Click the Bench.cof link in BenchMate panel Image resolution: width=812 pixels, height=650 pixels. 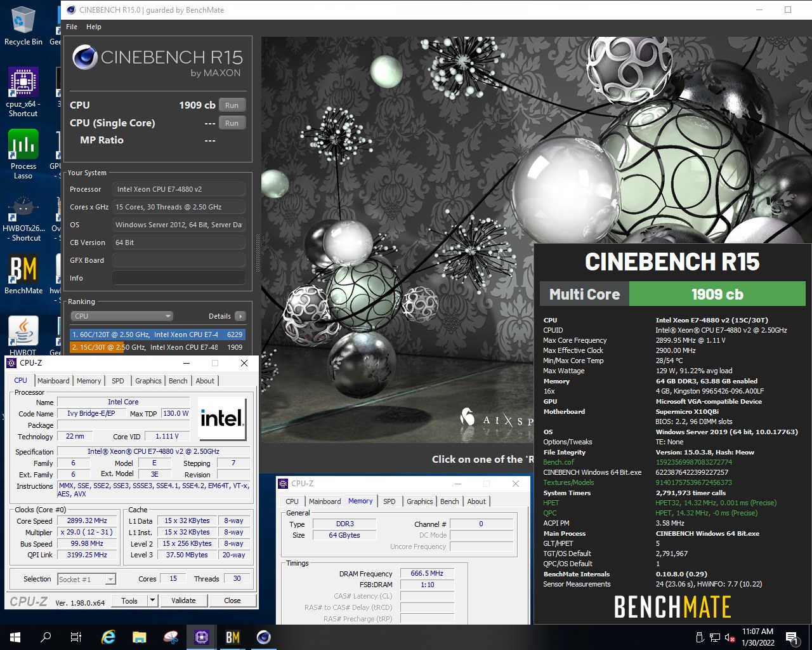click(x=558, y=462)
